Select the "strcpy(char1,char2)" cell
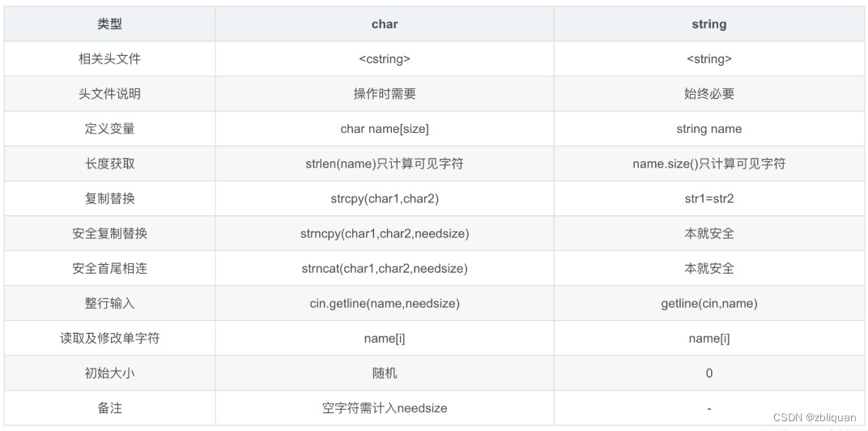This screenshot has width=868, height=431. point(385,198)
